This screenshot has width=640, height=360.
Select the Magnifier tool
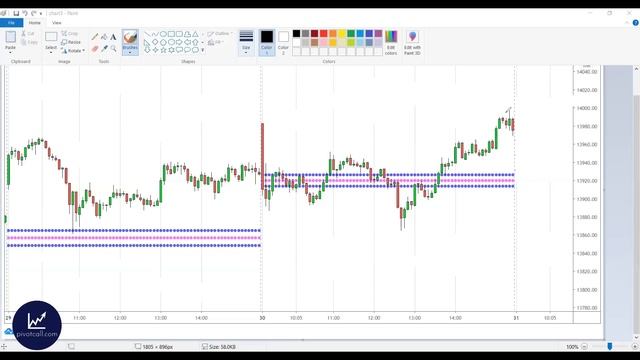pos(113,49)
